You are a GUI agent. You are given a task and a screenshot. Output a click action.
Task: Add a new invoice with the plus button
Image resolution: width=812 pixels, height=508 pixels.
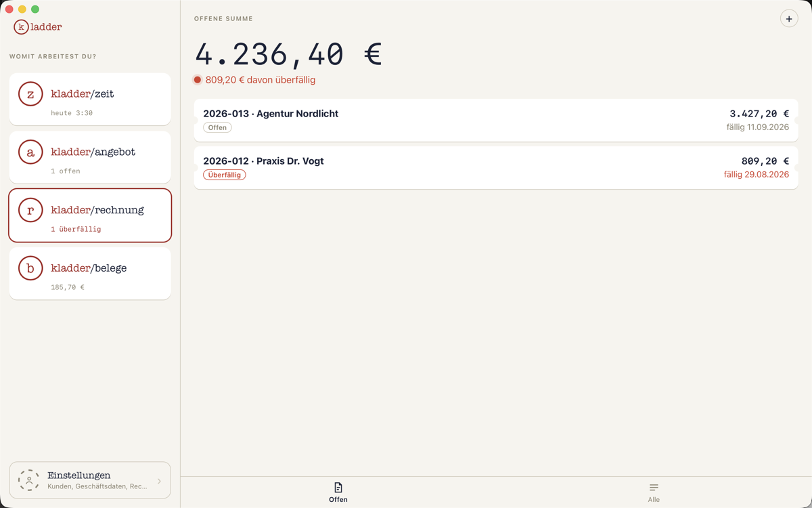tap(789, 19)
